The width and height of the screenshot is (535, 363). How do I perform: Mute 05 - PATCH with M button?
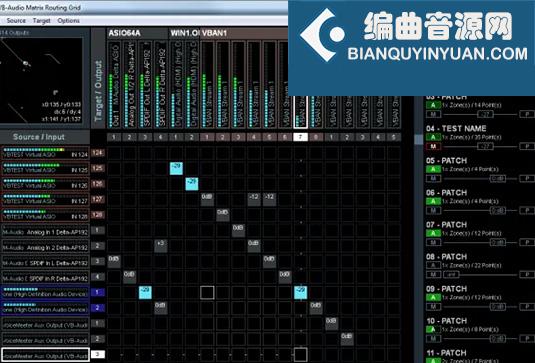click(433, 178)
